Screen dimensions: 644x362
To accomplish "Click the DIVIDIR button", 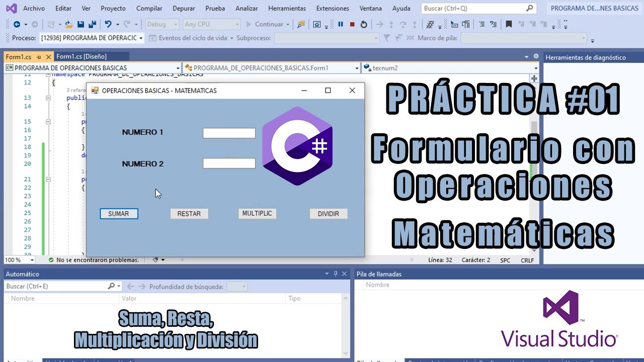I will tap(329, 214).
